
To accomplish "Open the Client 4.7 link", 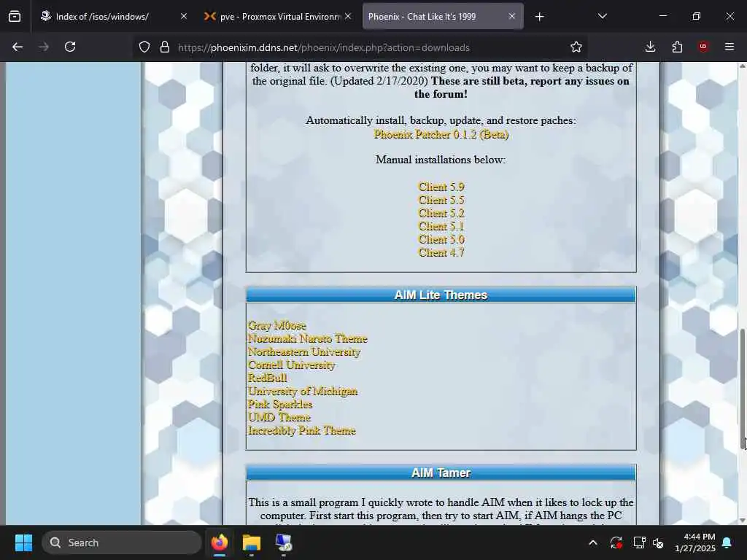I will [441, 252].
